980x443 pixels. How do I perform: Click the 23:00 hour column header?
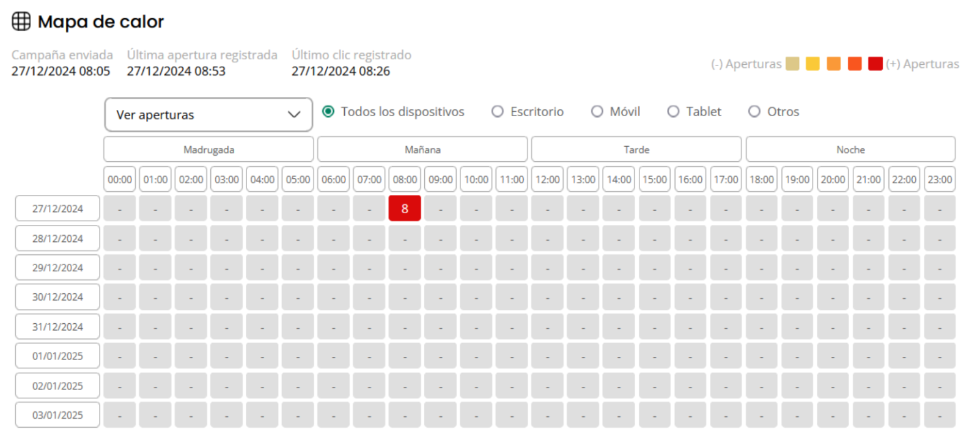[940, 180]
